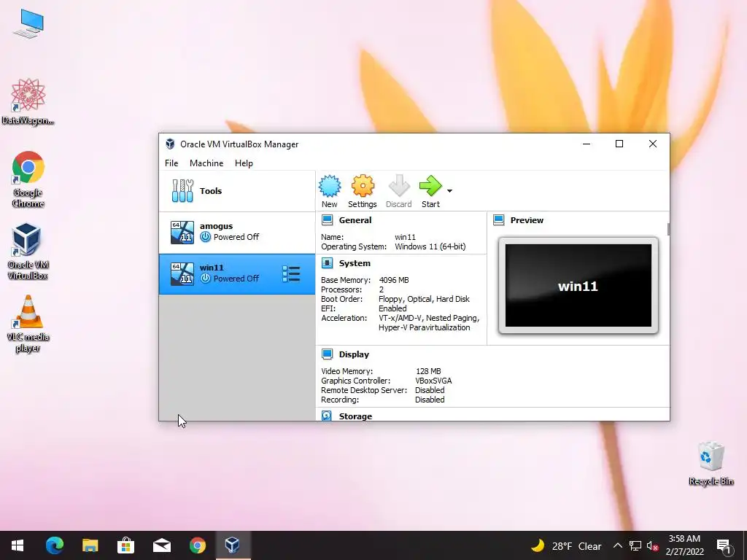747x560 pixels.
Task: Click 'Floppy, Optical, Hard Disk' boot order
Action: tap(424, 299)
